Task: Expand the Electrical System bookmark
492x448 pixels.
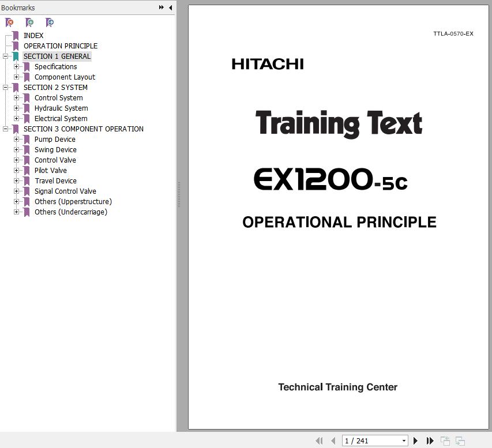Action: (16, 119)
